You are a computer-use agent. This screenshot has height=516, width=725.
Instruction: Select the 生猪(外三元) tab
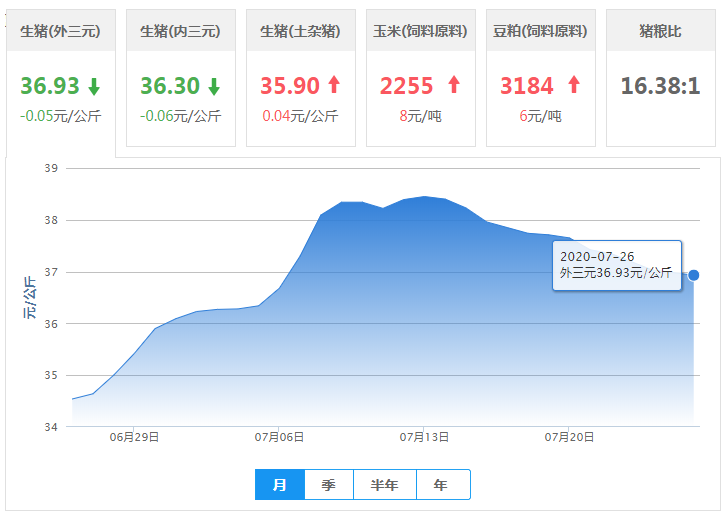pos(60,31)
